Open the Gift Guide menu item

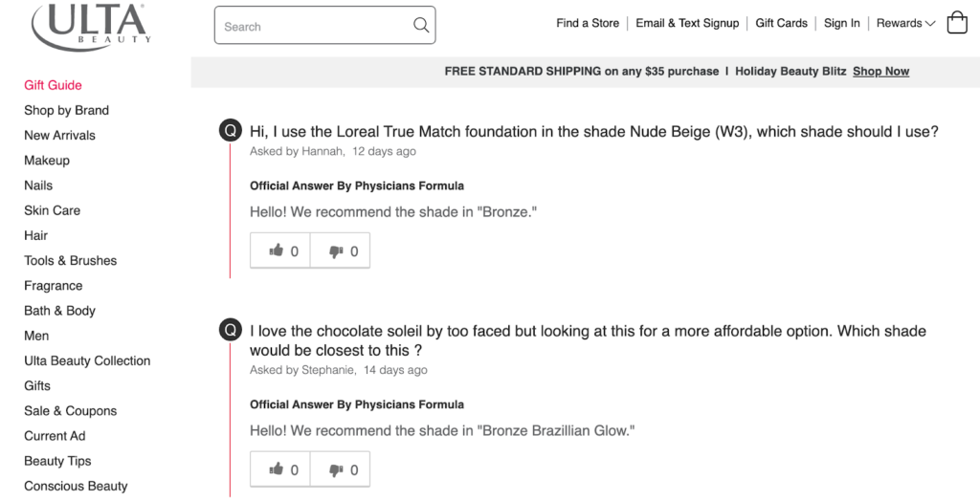tap(54, 85)
